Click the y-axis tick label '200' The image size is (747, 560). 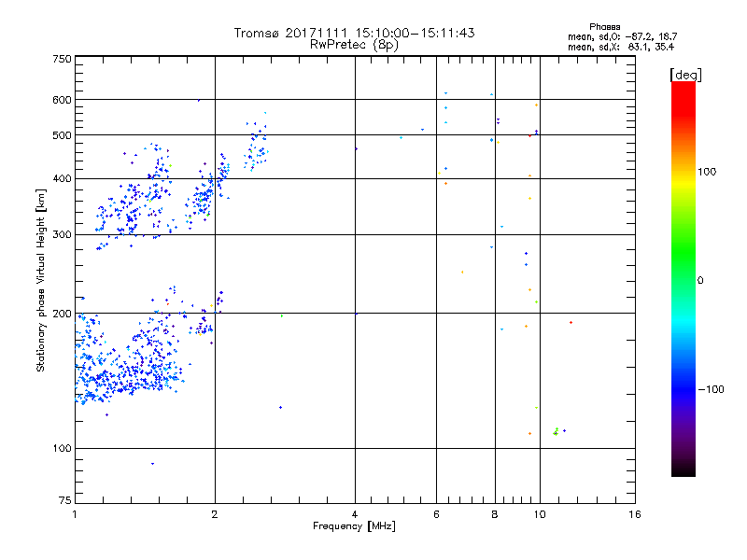tap(62, 314)
